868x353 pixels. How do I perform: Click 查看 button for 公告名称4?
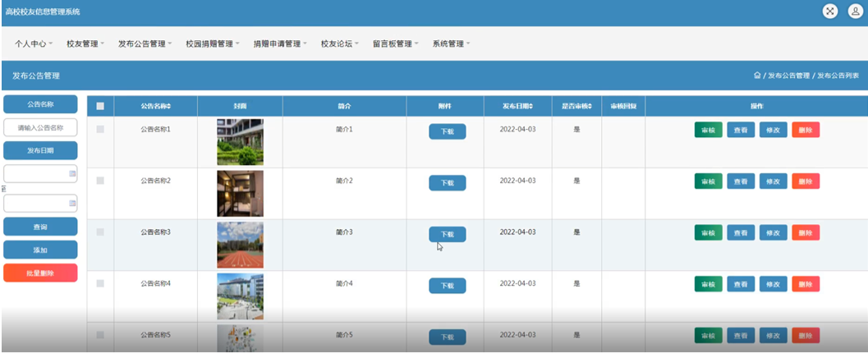point(741,284)
